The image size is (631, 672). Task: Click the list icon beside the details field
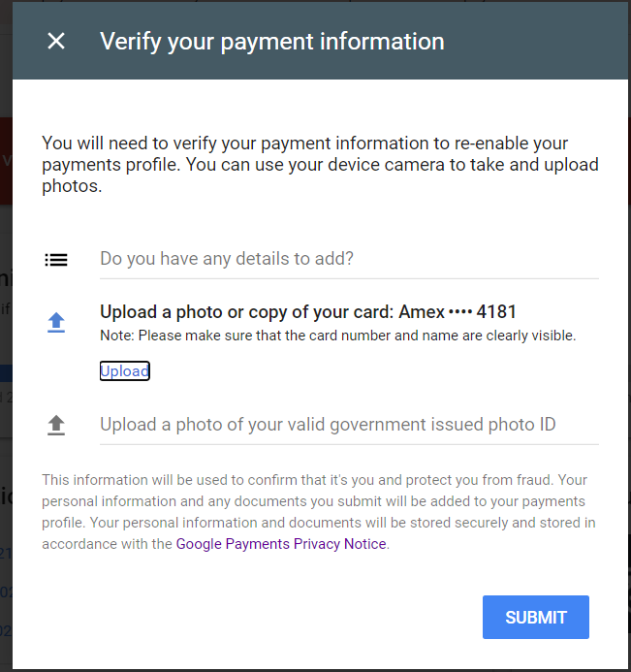[56, 259]
